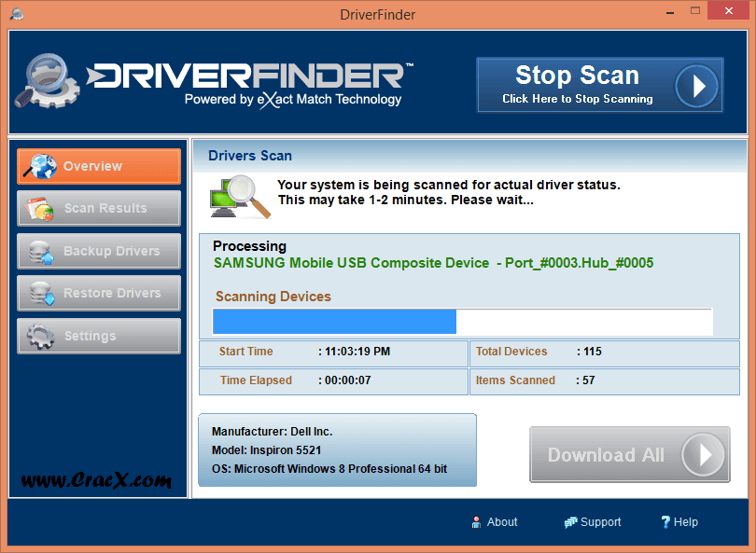Open the Overview tab
756x553 pixels.
point(99,167)
